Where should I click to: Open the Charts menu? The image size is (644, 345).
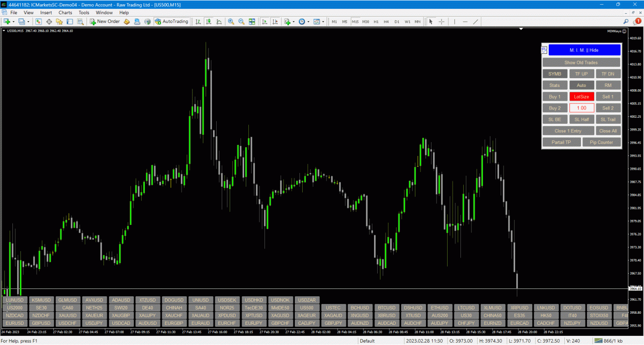tap(65, 12)
